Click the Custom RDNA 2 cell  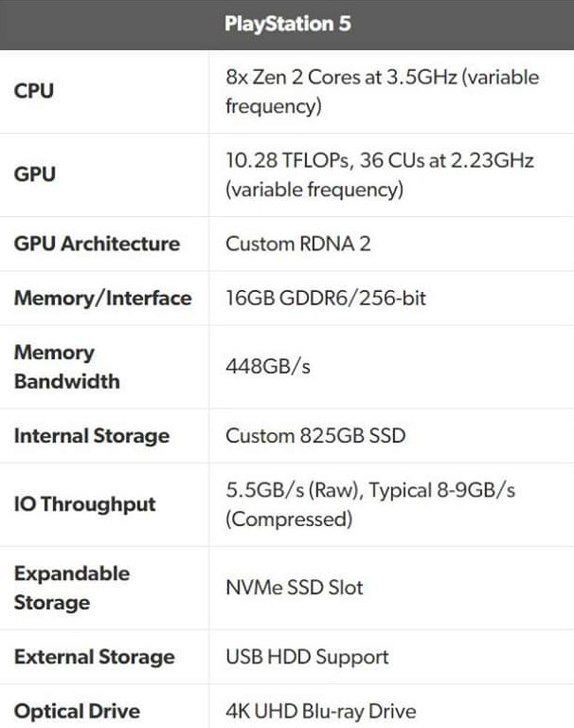pyautogui.click(x=297, y=244)
